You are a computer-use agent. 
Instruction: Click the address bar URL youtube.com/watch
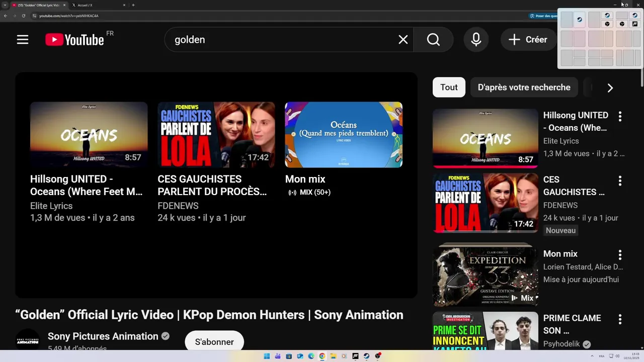pos(69,16)
